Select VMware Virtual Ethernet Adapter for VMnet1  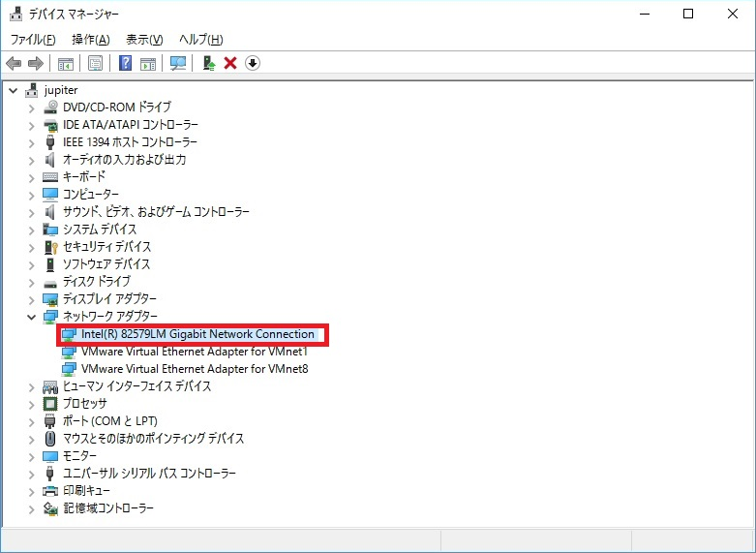pos(195,352)
